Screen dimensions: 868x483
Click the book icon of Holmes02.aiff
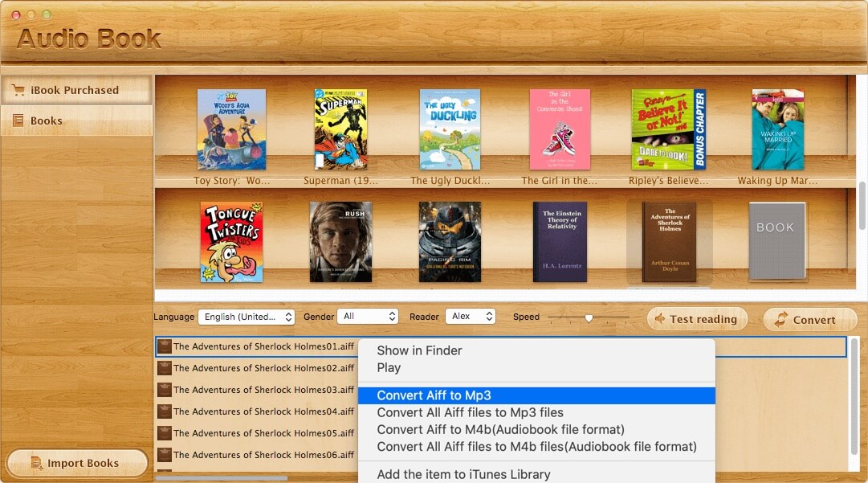(x=165, y=368)
